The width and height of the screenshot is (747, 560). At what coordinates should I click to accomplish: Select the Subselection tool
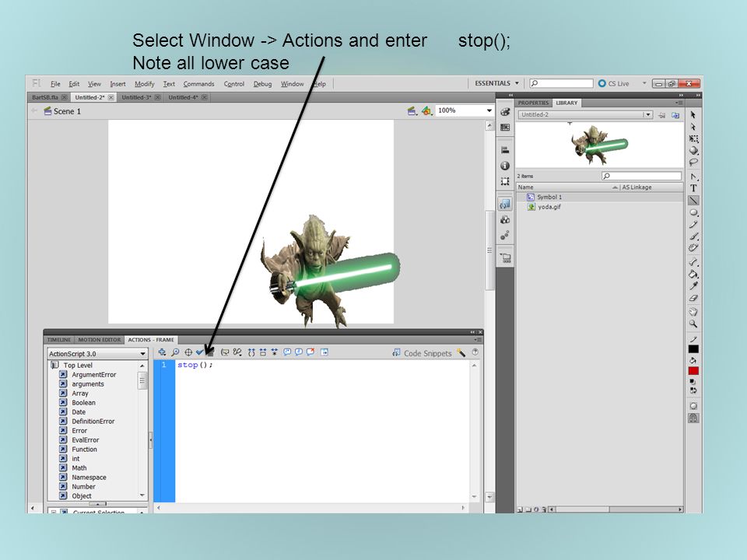[x=693, y=127]
